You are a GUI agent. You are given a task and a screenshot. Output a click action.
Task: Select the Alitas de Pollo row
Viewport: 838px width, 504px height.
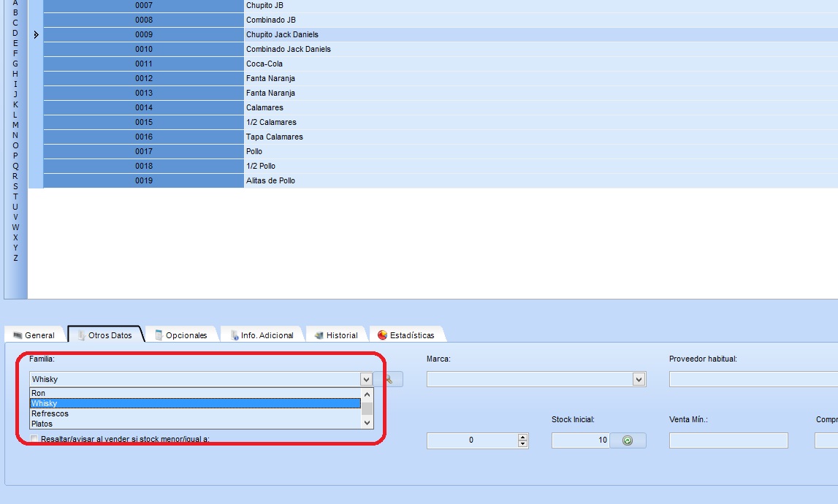pos(441,180)
